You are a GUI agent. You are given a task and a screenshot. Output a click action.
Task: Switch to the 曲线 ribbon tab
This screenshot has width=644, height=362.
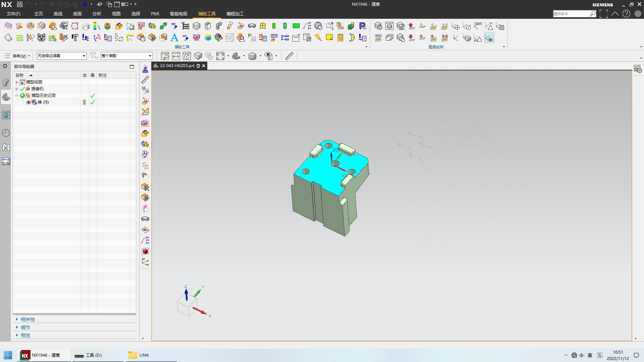(58, 14)
